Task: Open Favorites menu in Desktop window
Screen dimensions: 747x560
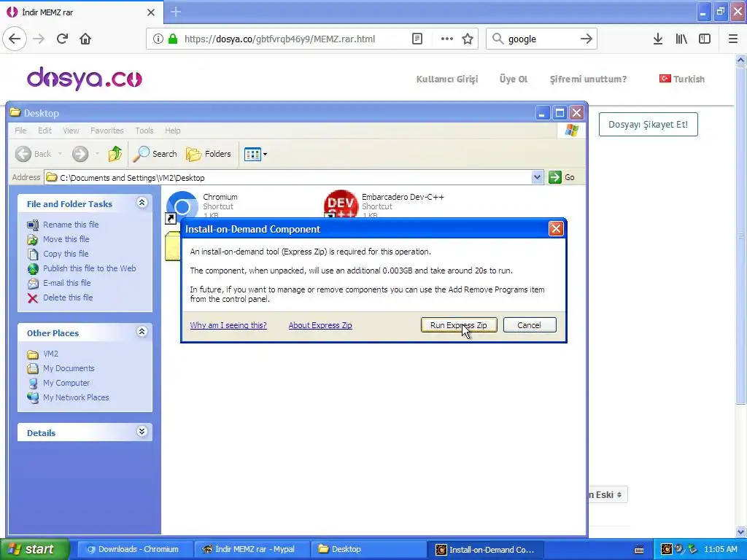Action: point(107,131)
